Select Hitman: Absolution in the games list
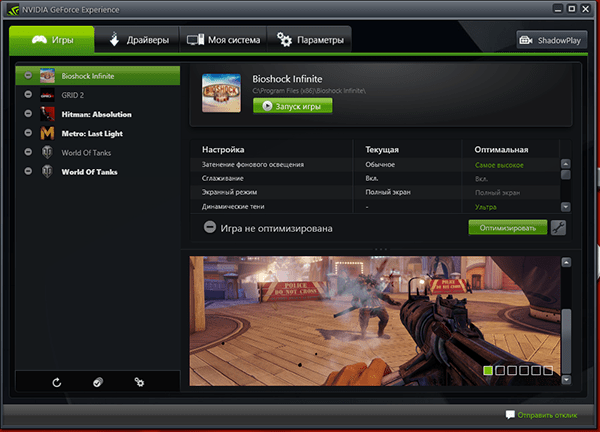This screenshot has height=432, width=600. (x=98, y=114)
